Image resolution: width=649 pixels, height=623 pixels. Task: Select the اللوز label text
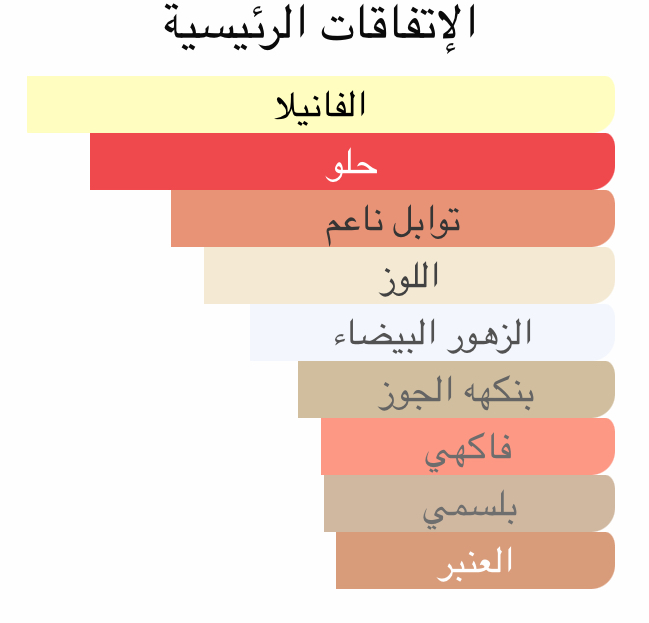[410, 276]
